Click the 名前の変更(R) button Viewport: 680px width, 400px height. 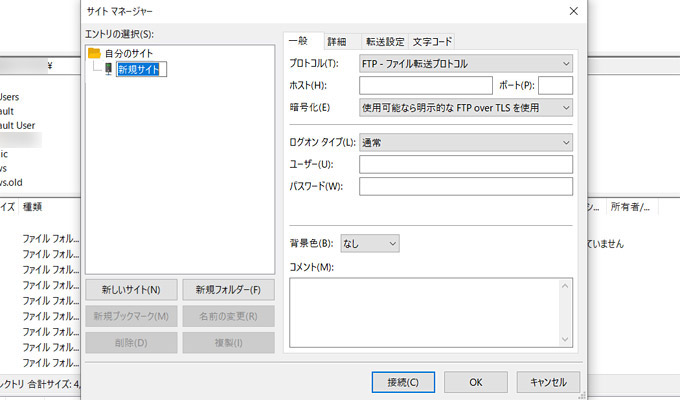229,316
